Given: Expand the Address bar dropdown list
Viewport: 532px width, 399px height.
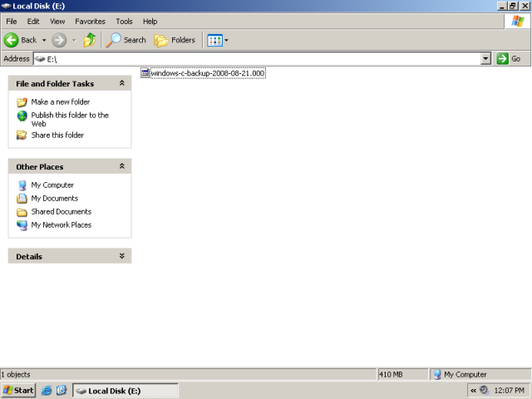Looking at the screenshot, I should click(x=485, y=59).
